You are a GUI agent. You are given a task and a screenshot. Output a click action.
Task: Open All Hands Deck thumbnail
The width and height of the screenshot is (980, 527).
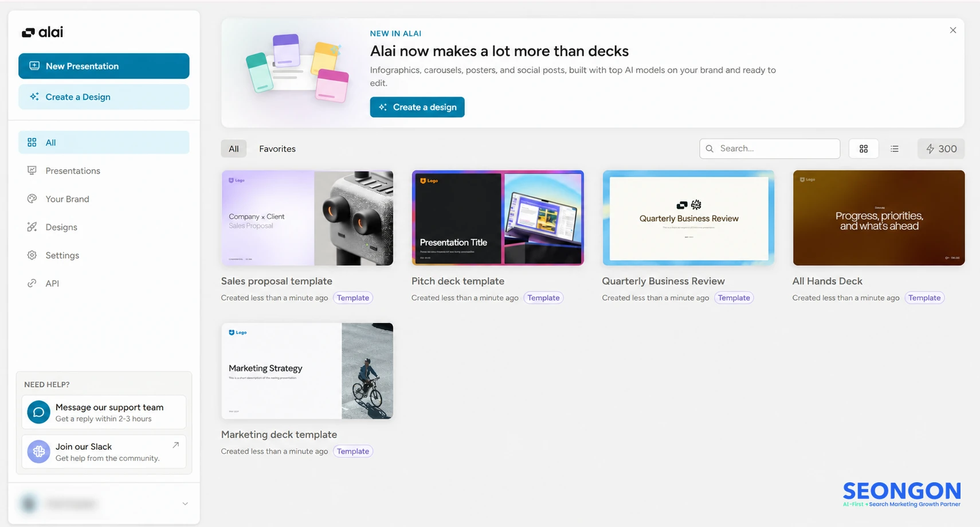click(x=879, y=218)
